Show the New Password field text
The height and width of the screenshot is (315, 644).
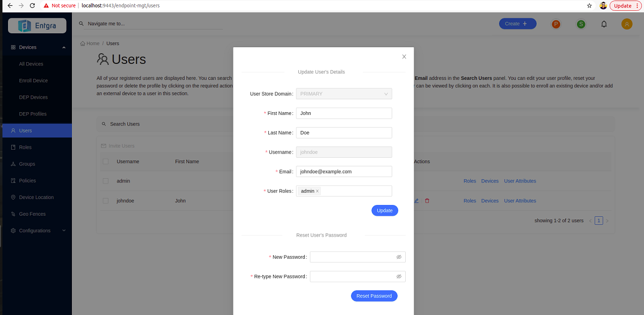click(399, 257)
